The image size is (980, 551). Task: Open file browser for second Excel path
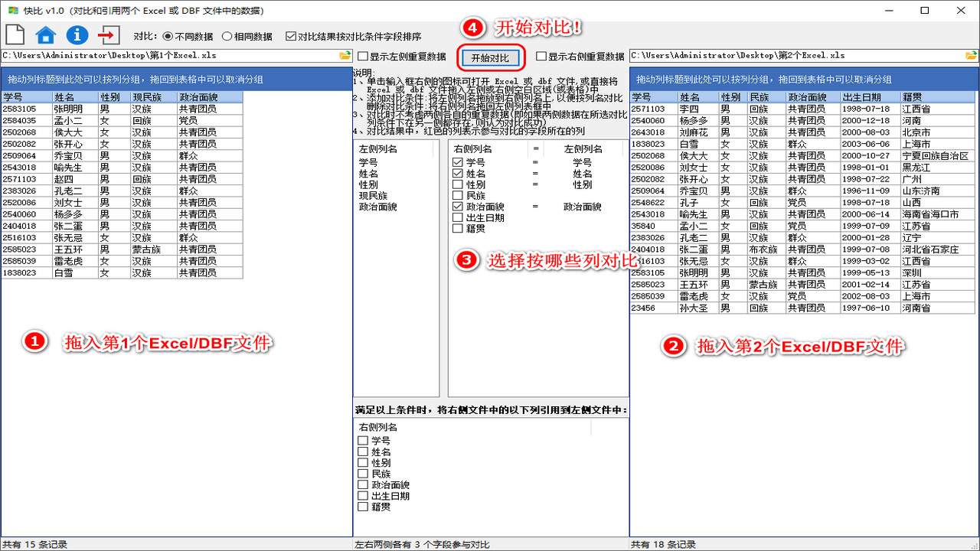point(972,56)
